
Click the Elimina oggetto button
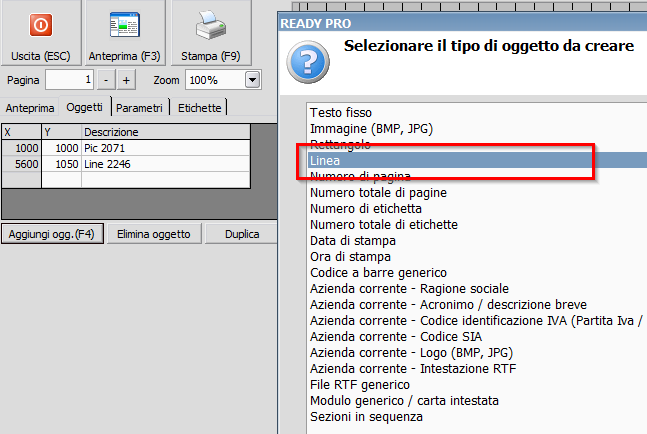(154, 234)
